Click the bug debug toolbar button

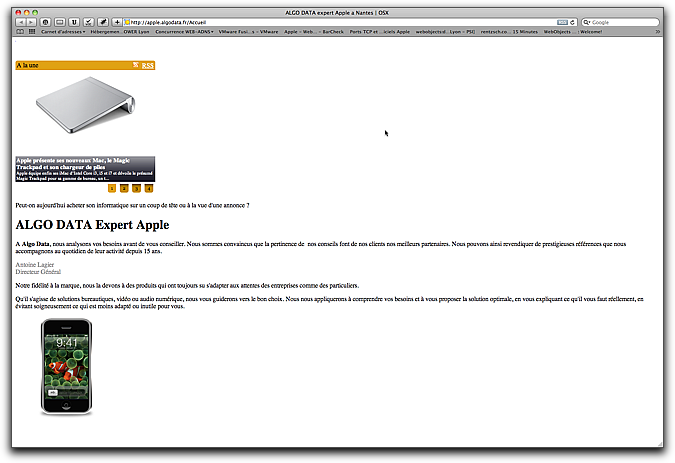point(103,22)
